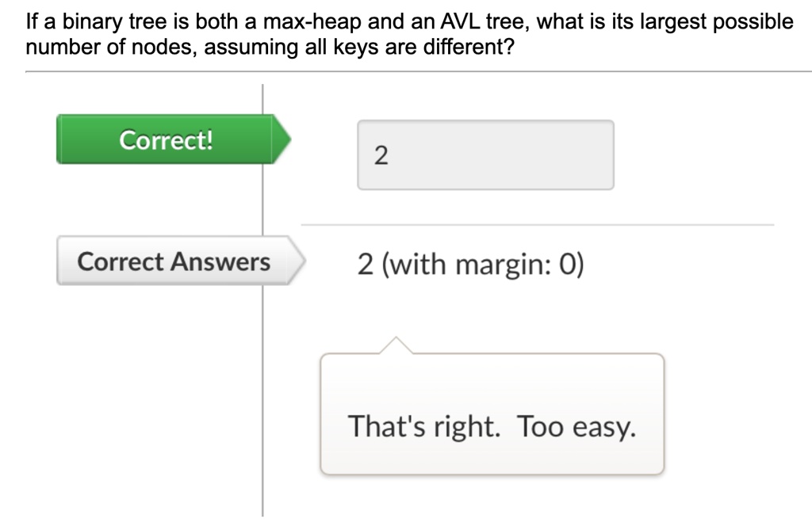The width and height of the screenshot is (812, 530).
Task: Click the "That's right. Too easy." feedback bubble
Action: click(492, 414)
